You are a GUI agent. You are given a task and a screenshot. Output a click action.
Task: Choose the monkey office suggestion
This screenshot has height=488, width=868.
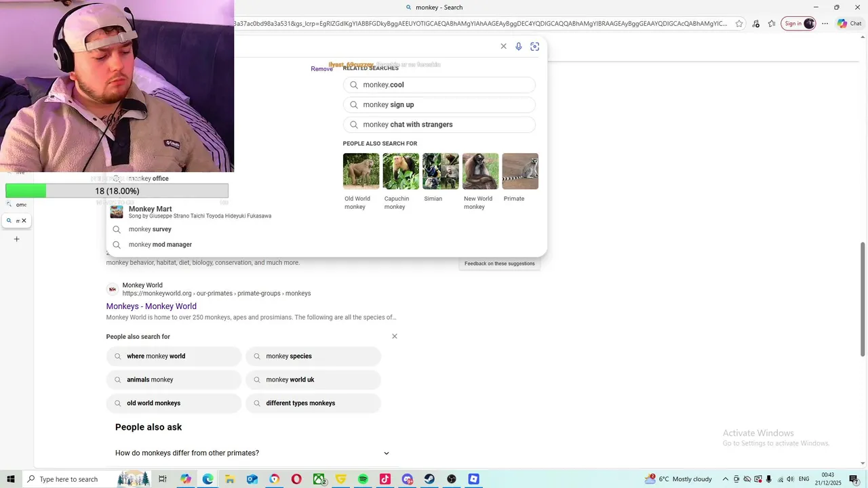[148, 178]
